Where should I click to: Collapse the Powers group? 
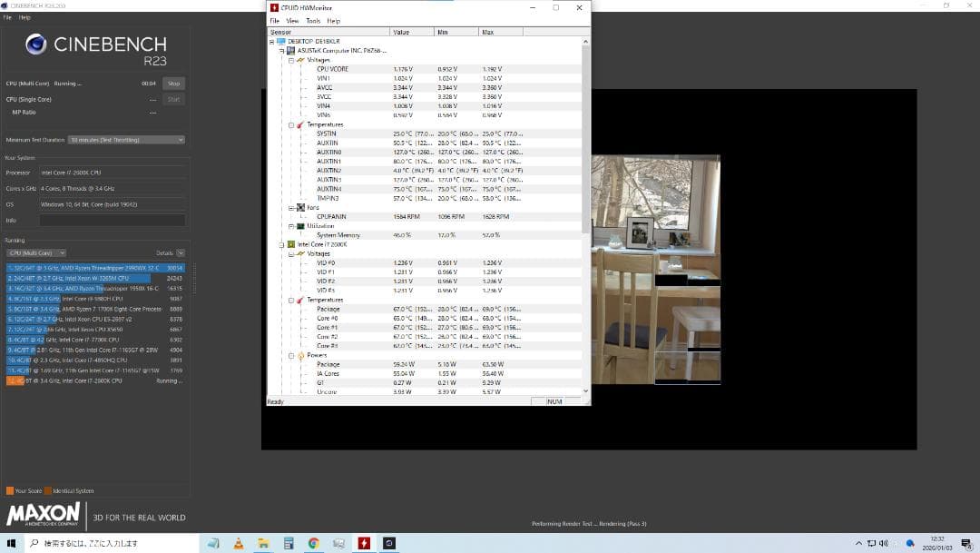tap(291, 355)
